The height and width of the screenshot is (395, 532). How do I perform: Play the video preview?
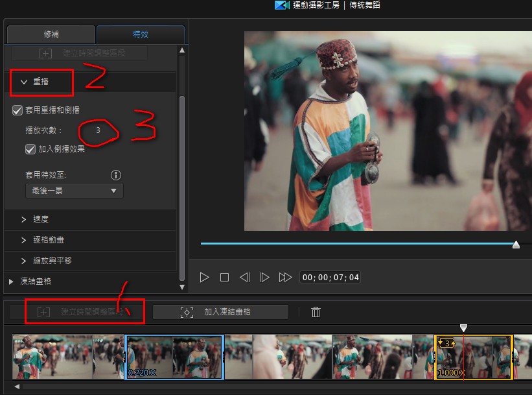click(204, 278)
